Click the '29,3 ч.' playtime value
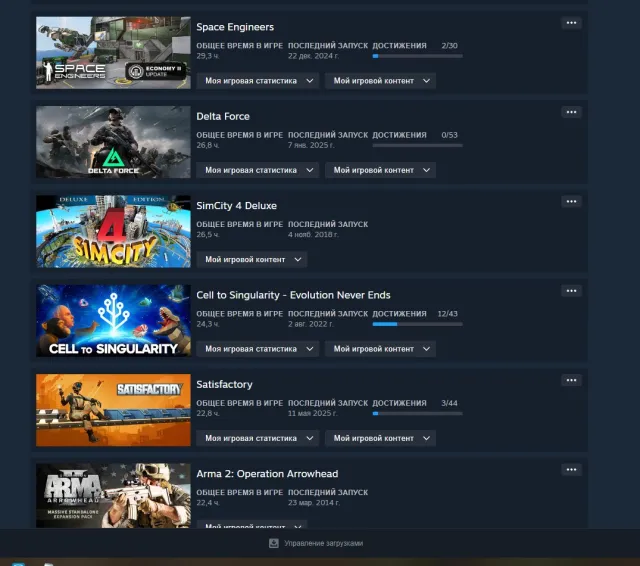The image size is (640, 566). click(x=208, y=56)
